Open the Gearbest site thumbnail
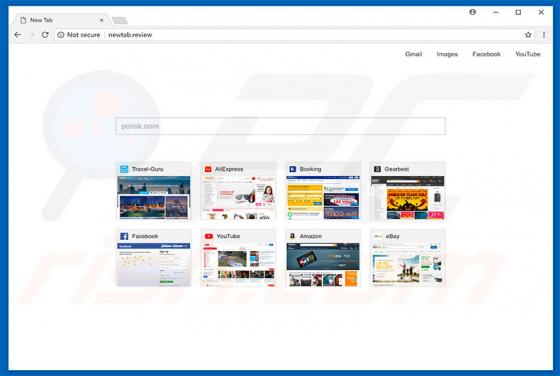560x376 pixels. [x=408, y=197]
